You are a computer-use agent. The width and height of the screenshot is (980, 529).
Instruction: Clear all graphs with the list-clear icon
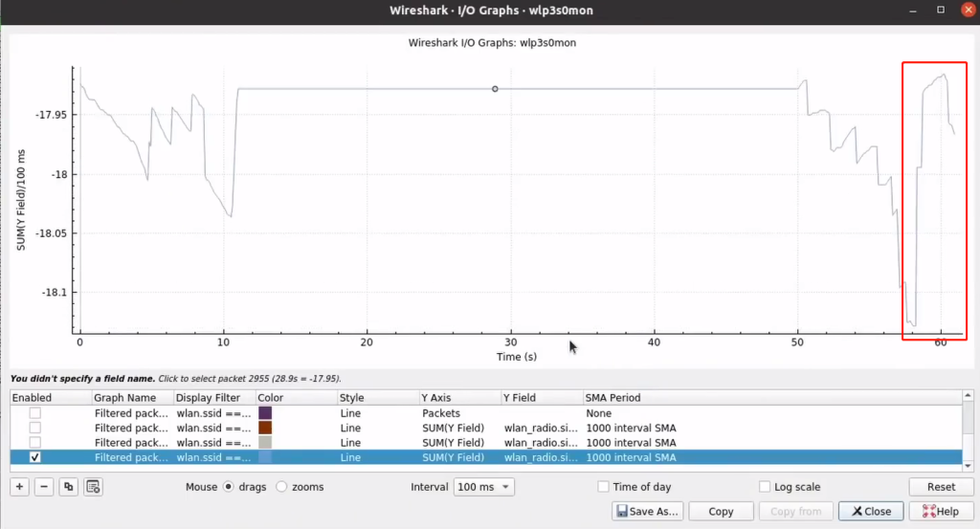[93, 487]
